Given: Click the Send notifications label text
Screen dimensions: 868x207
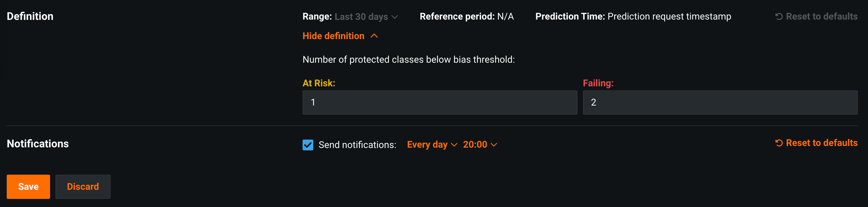Looking at the screenshot, I should click(x=357, y=145).
